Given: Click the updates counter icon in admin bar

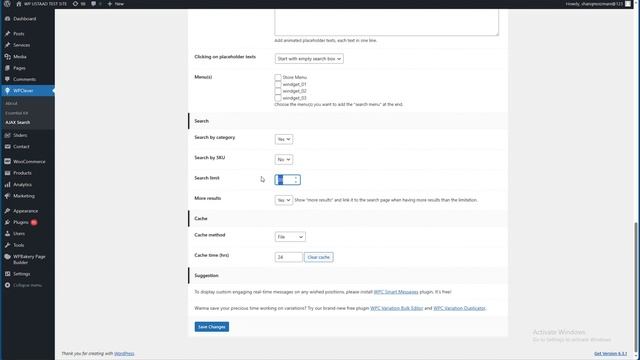Looking at the screenshot, I should click(75, 4).
